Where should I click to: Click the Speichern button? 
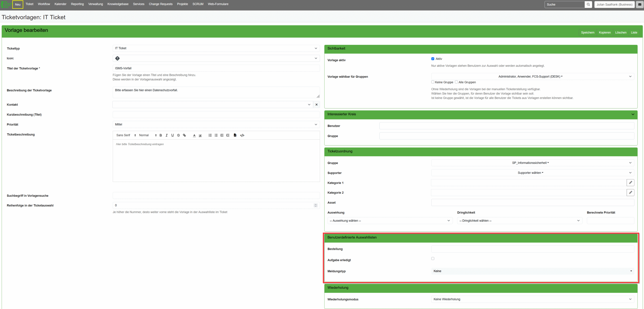(x=588, y=32)
